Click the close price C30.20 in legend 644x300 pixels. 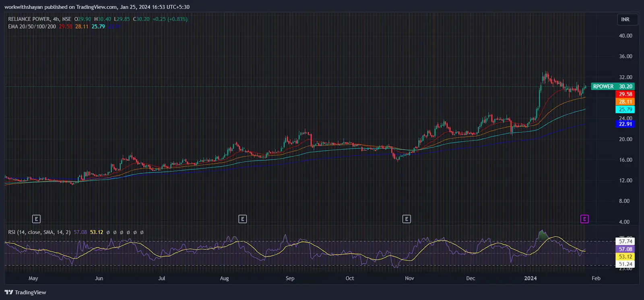pyautogui.click(x=141, y=19)
